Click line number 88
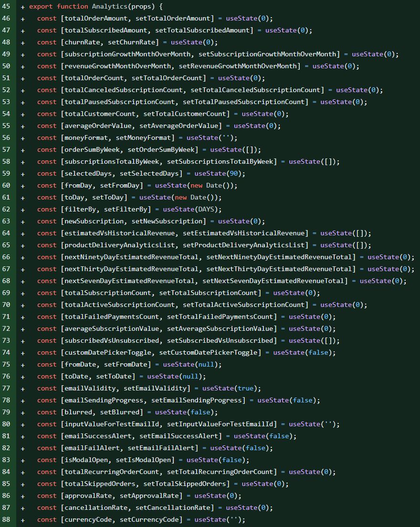420x527 pixels. coord(6,519)
